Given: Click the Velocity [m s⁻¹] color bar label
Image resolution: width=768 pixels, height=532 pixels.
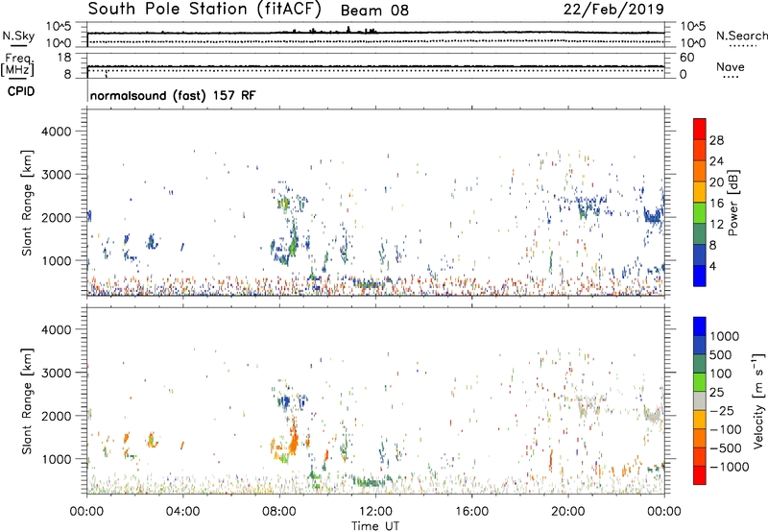Looking at the screenshot, I should click(758, 400).
